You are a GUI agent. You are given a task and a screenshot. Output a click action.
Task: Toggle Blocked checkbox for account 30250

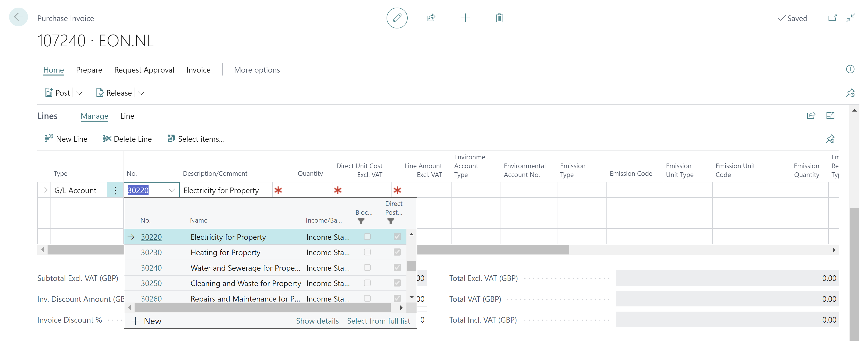click(x=367, y=283)
